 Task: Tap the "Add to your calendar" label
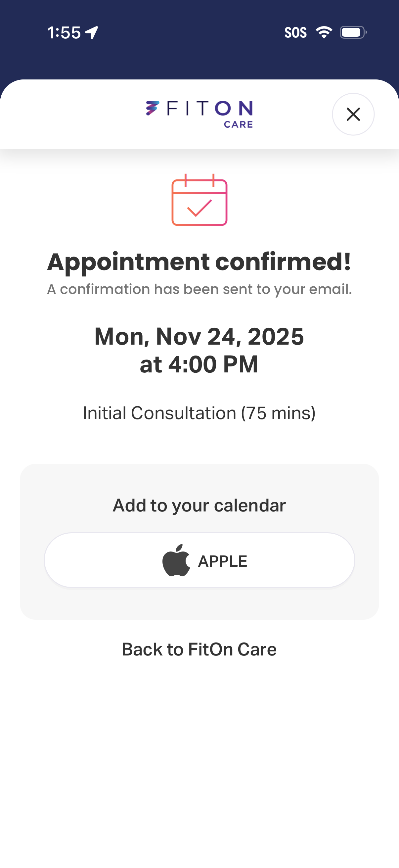pos(199,506)
